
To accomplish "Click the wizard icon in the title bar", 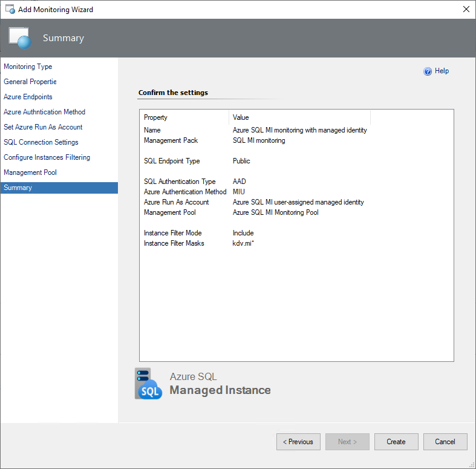I will point(10,9).
